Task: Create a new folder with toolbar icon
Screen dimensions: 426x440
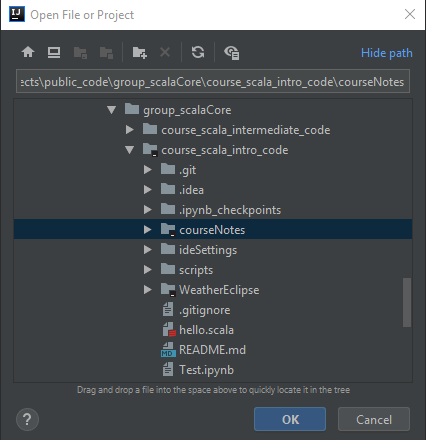Action: tap(139, 52)
